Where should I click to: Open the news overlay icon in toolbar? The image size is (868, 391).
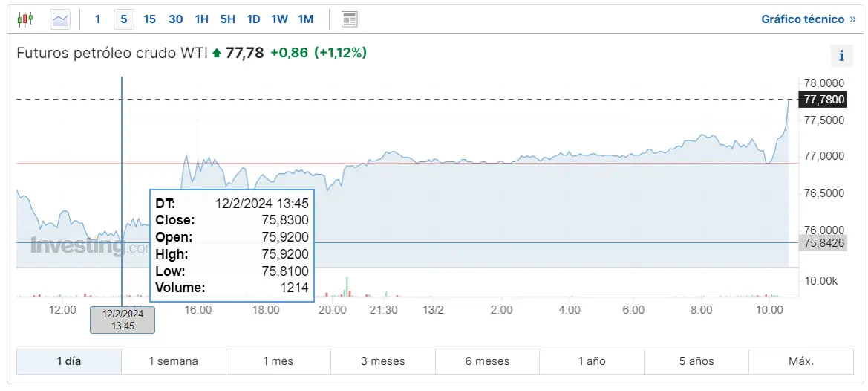pos(350,19)
